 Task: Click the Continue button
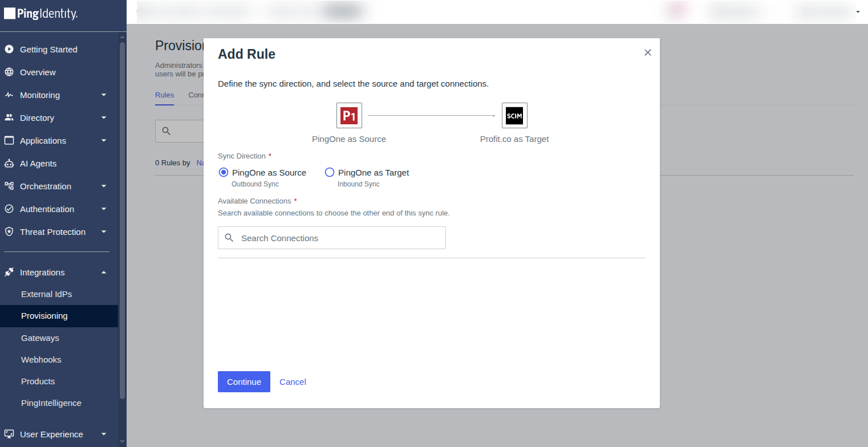[x=244, y=382]
